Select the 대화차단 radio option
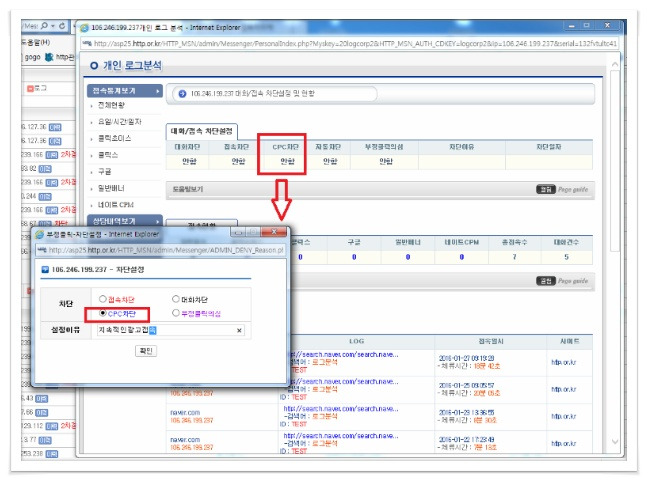 (x=176, y=299)
